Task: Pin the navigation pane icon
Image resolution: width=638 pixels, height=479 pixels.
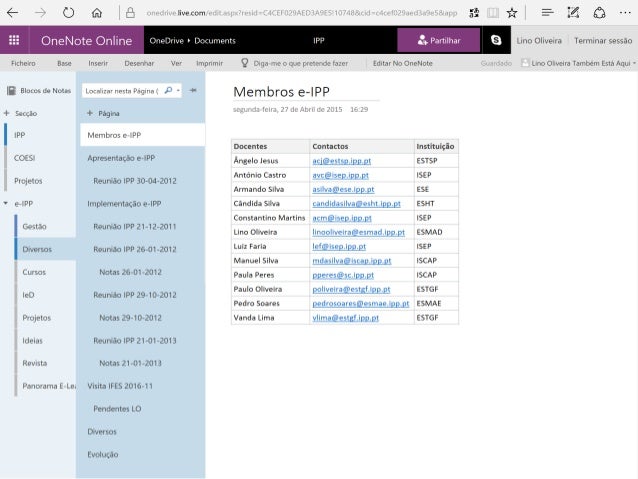Action: [193, 90]
